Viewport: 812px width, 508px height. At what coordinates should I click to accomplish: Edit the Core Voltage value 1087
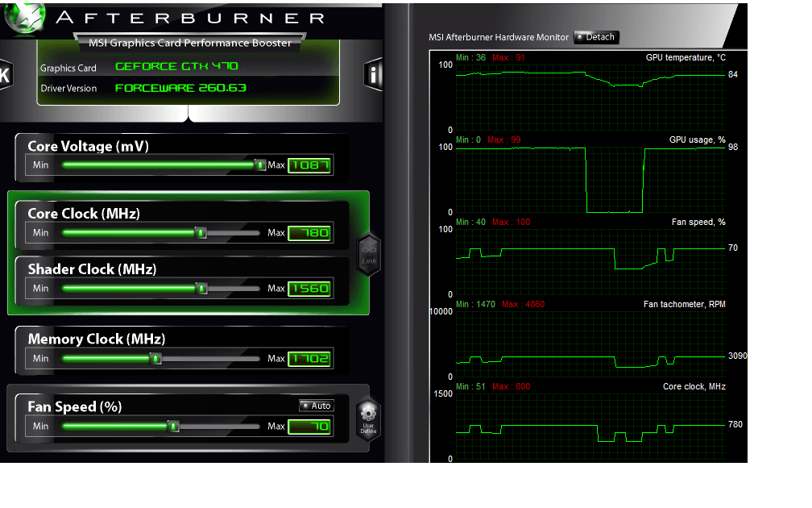pos(309,165)
